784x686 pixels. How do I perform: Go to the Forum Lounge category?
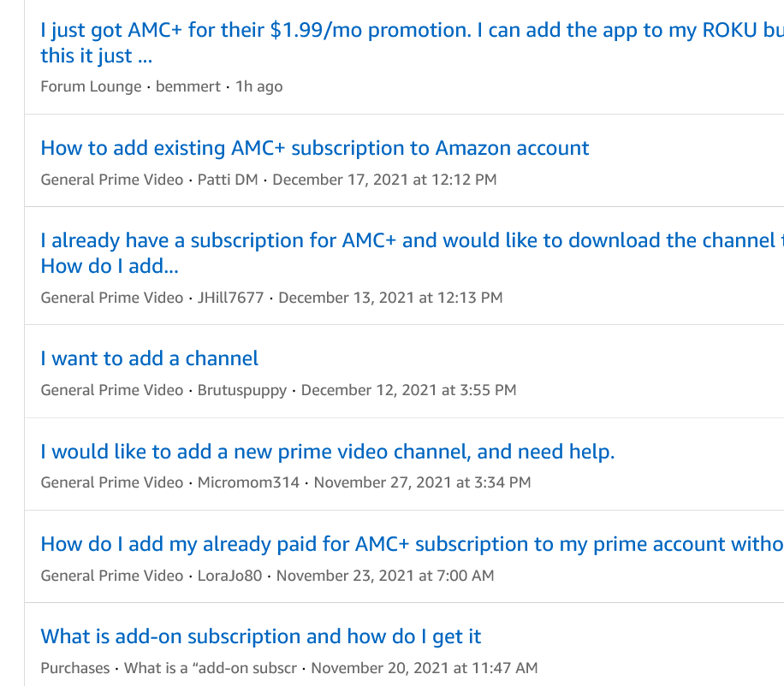pos(91,86)
